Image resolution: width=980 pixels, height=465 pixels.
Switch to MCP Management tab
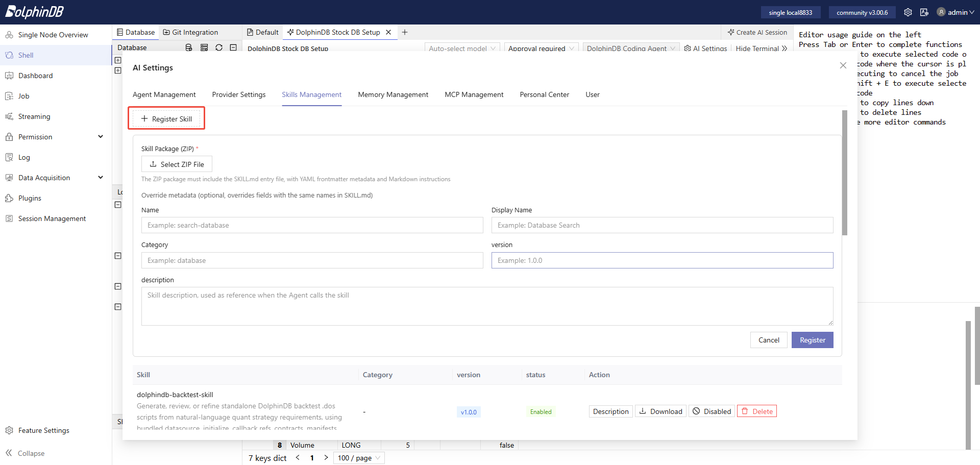coord(474,94)
